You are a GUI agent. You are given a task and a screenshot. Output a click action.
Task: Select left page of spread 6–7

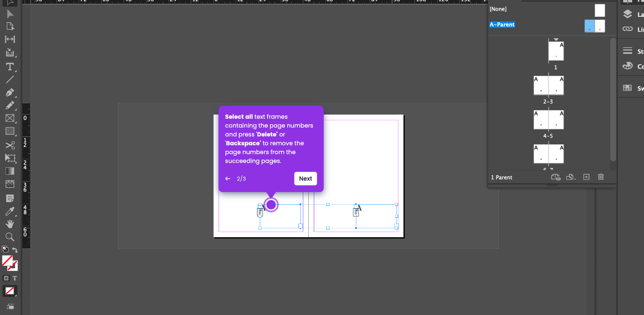[x=541, y=154]
